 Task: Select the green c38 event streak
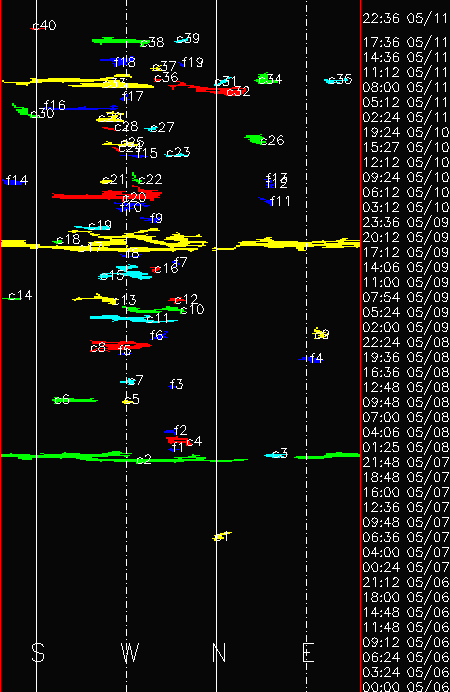pos(118,41)
